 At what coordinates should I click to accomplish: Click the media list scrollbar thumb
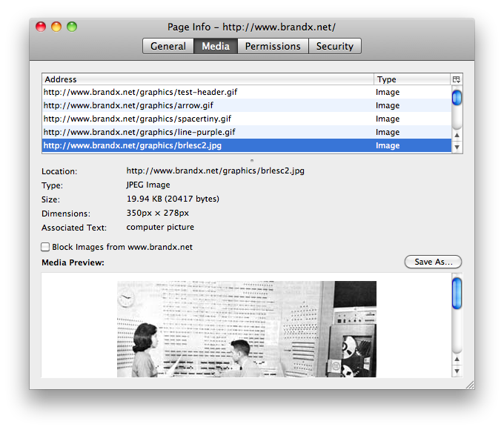457,98
